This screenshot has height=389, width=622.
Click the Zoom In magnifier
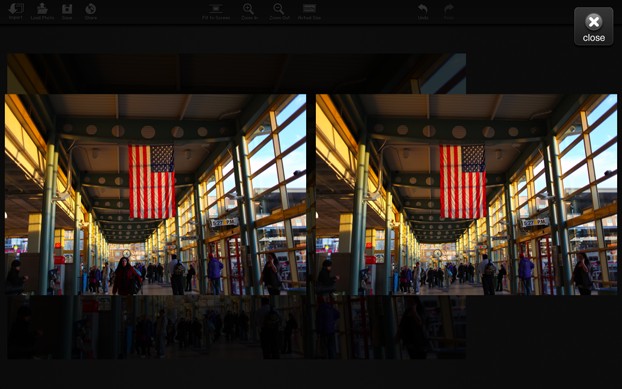click(249, 9)
